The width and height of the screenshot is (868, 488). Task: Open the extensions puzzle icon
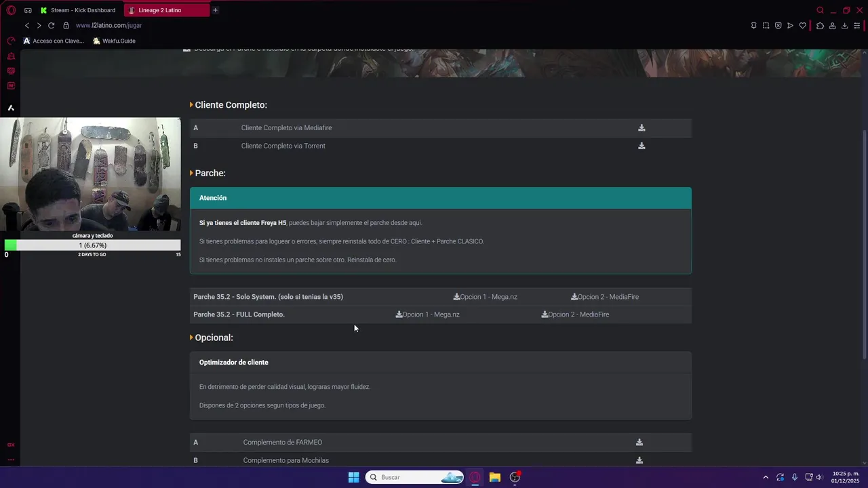(x=820, y=26)
